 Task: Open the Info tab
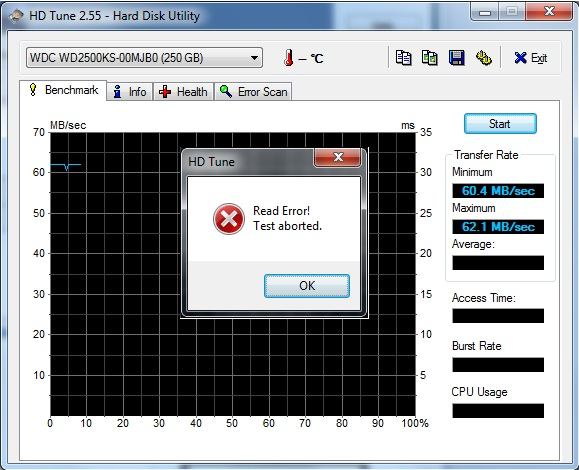[x=130, y=92]
